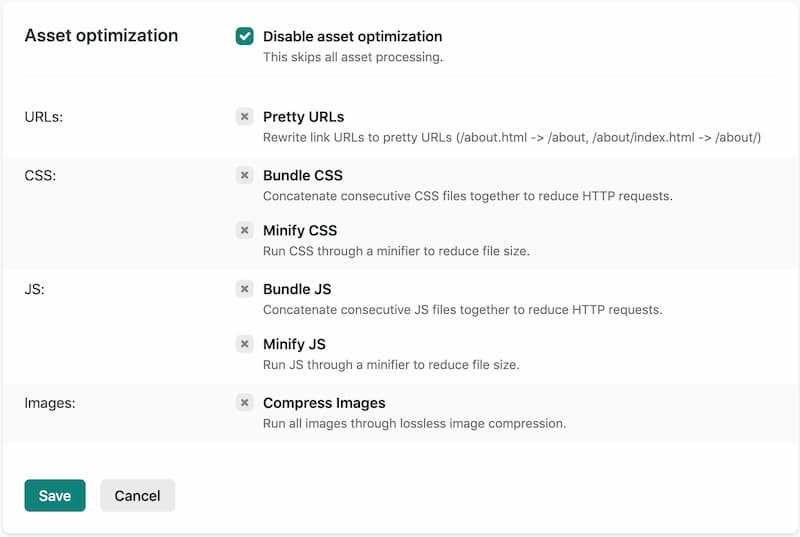This screenshot has width=800, height=537.
Task: Click the X box beside Pretty URLs
Action: tap(245, 117)
